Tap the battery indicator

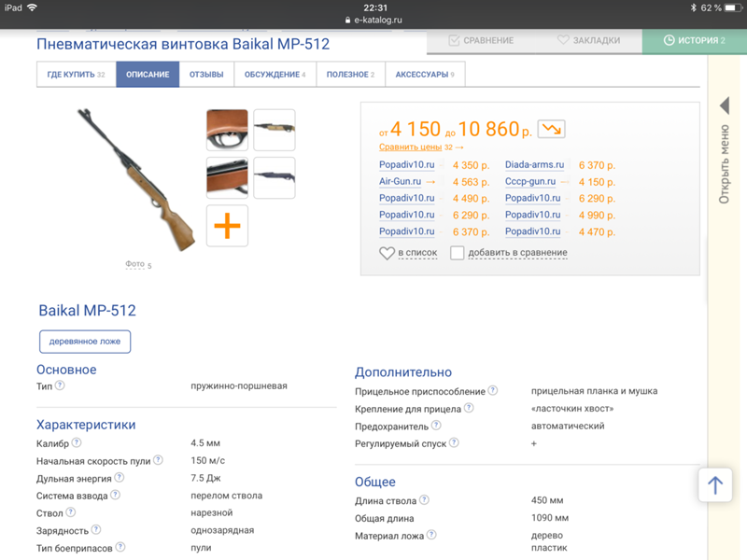(733, 7)
